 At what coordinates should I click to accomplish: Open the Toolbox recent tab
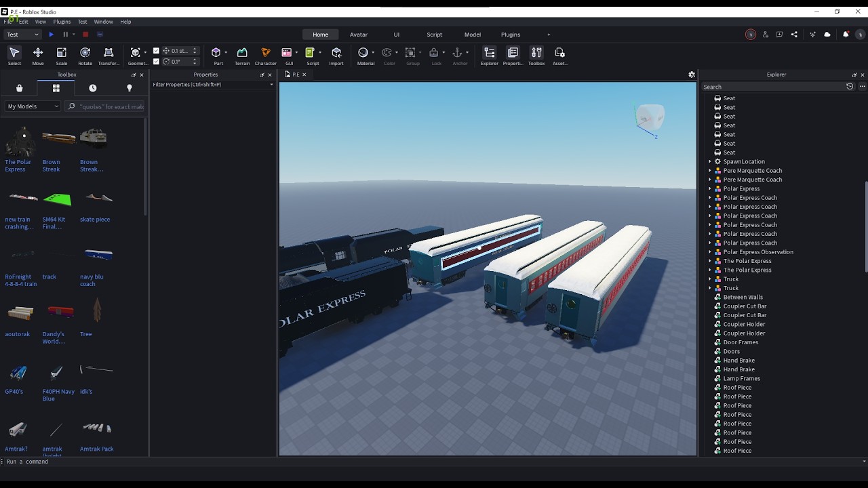(x=93, y=88)
